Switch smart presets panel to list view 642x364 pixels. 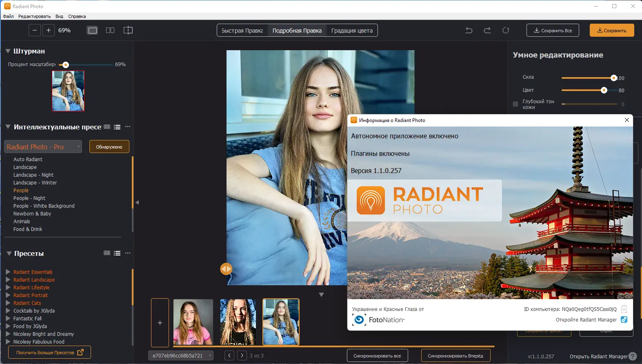pos(117,127)
